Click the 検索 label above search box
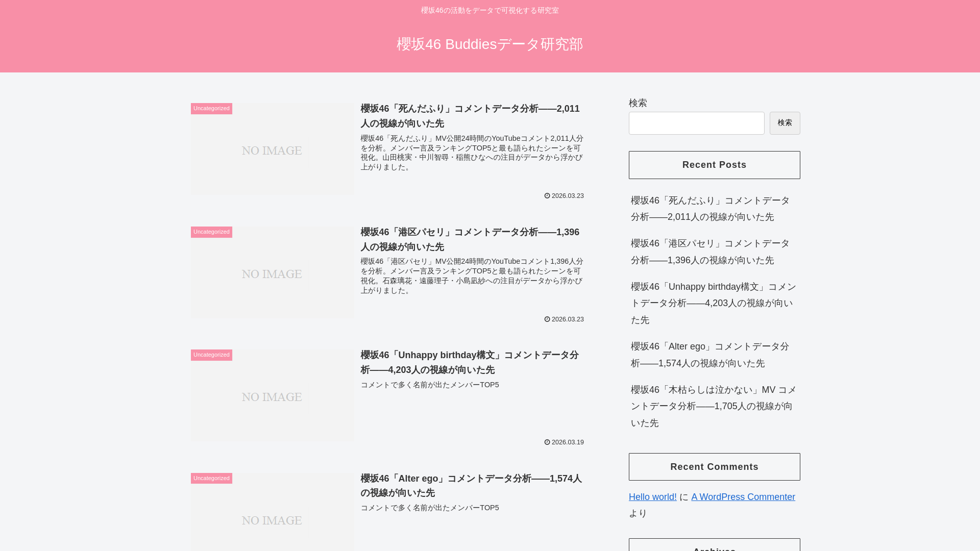 point(638,103)
